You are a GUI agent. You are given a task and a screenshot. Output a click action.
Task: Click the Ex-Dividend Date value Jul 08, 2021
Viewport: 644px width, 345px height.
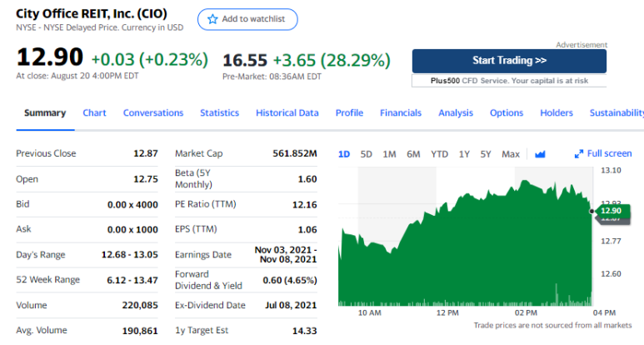tap(291, 305)
